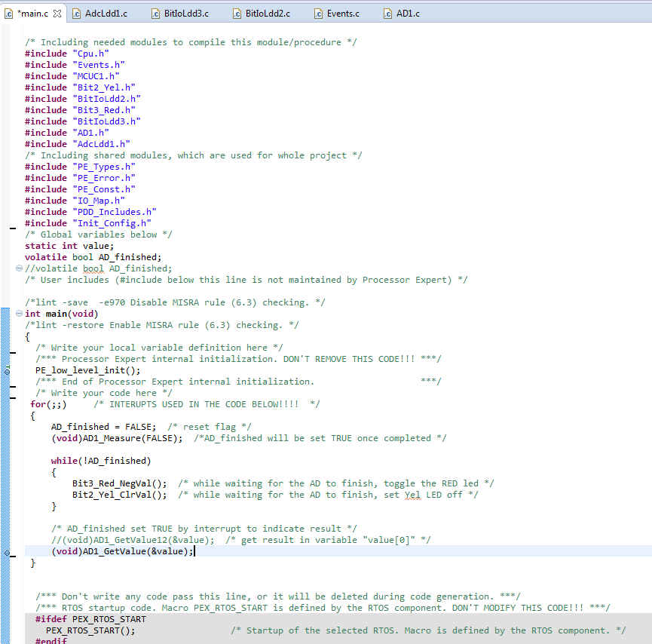
Task: Open the AdcLdd1.c tab
Action: click(x=106, y=14)
